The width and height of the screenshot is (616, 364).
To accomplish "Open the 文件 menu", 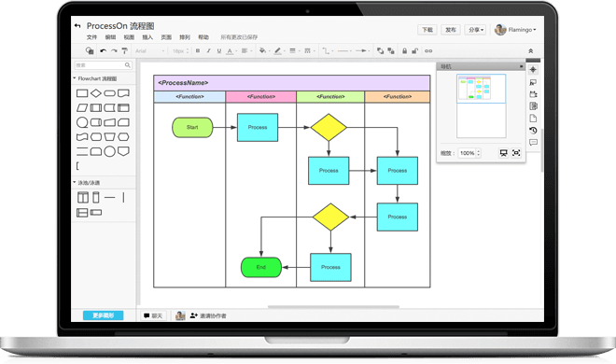I will pos(91,37).
